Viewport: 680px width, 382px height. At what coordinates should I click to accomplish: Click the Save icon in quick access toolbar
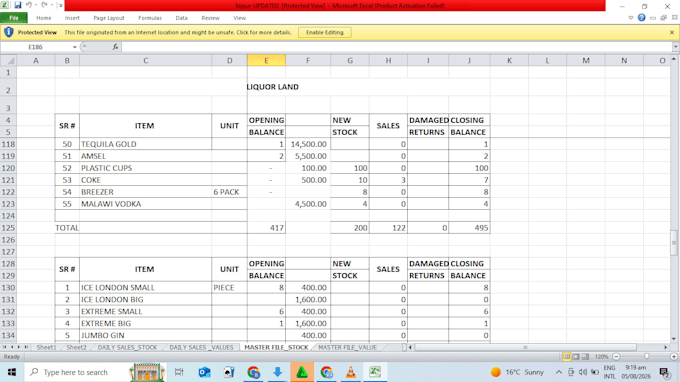click(x=18, y=5)
